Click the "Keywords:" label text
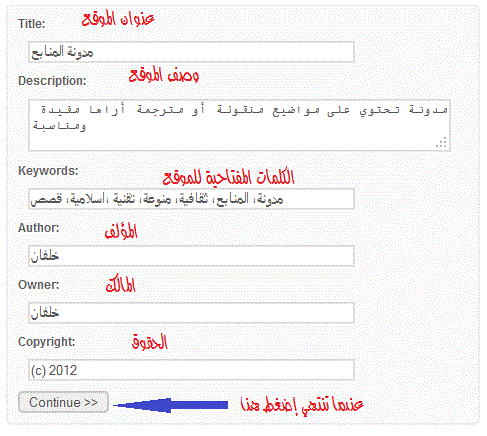The height and width of the screenshot is (436, 487). 48,171
